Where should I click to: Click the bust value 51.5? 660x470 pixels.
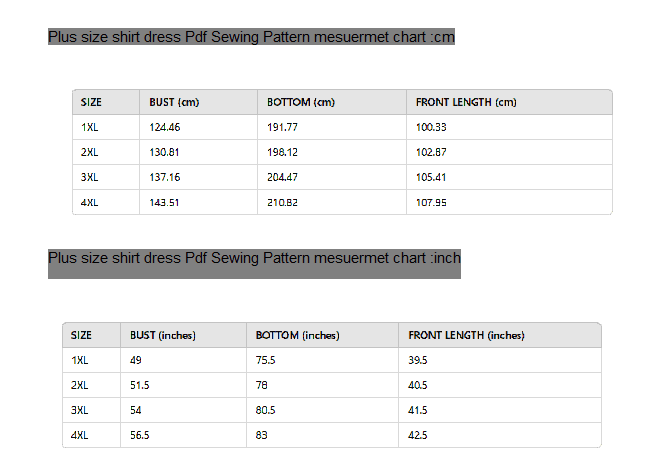pos(140,385)
